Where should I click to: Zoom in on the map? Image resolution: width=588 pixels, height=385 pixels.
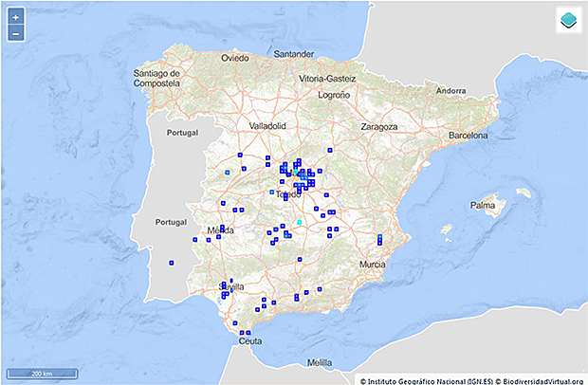click(x=15, y=17)
